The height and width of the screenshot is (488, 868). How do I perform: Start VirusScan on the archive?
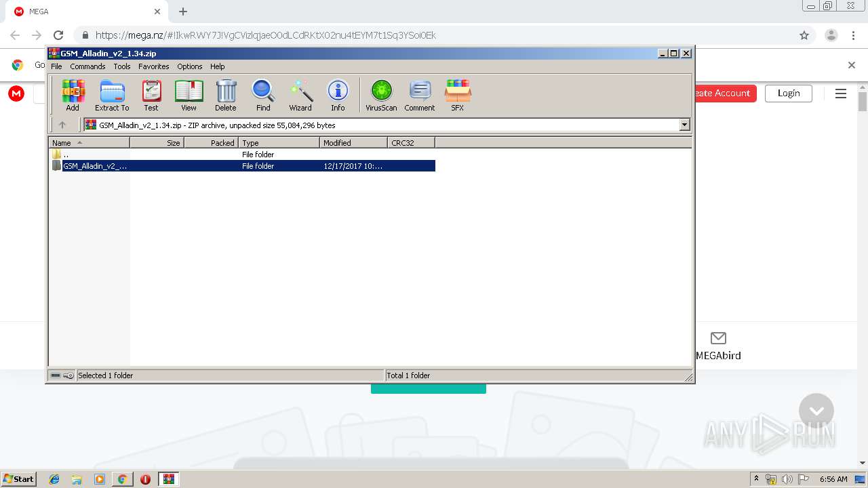pyautogui.click(x=381, y=95)
